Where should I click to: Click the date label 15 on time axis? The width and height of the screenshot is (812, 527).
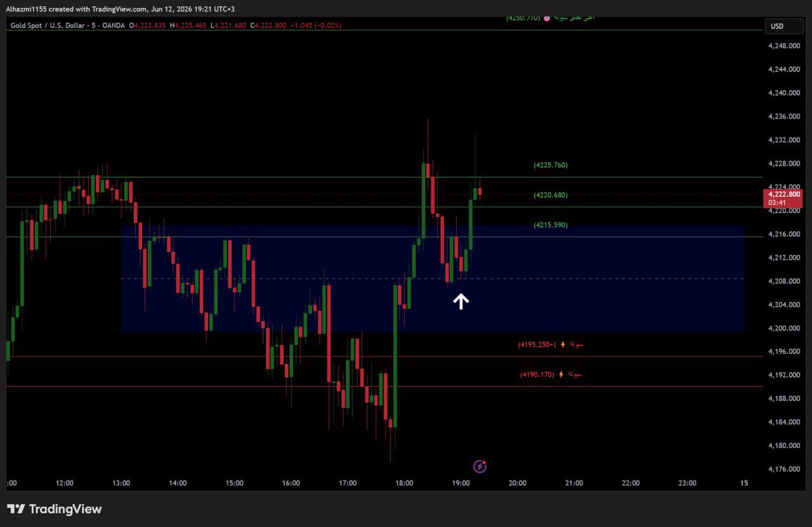click(744, 483)
